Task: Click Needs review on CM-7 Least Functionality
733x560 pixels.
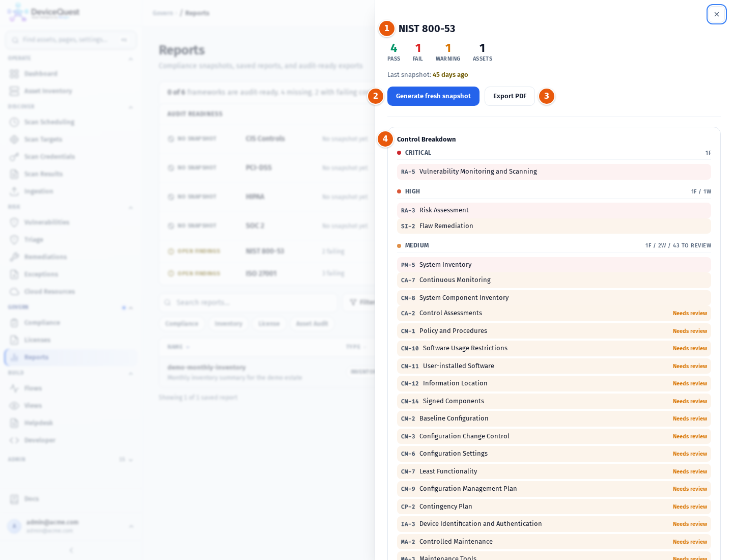Action: point(690,471)
